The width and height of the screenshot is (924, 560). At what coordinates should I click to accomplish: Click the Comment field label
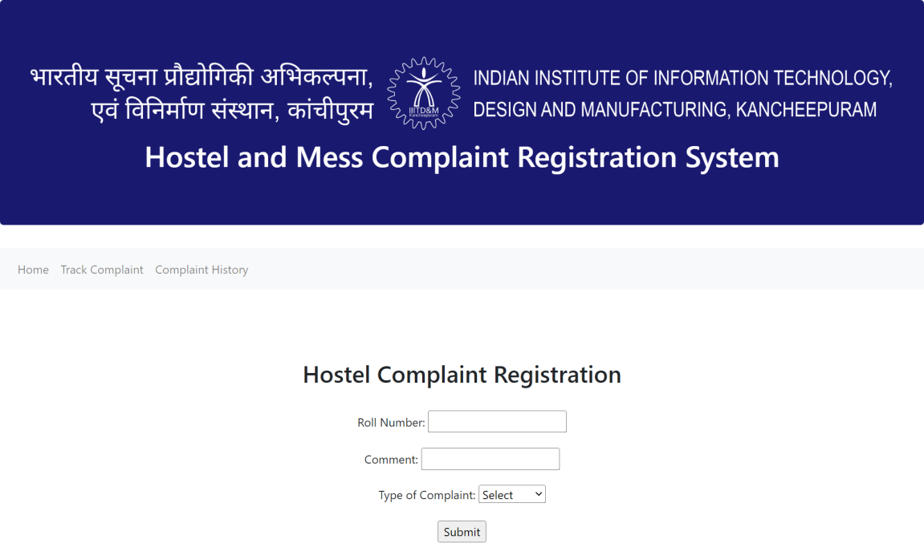(391, 459)
